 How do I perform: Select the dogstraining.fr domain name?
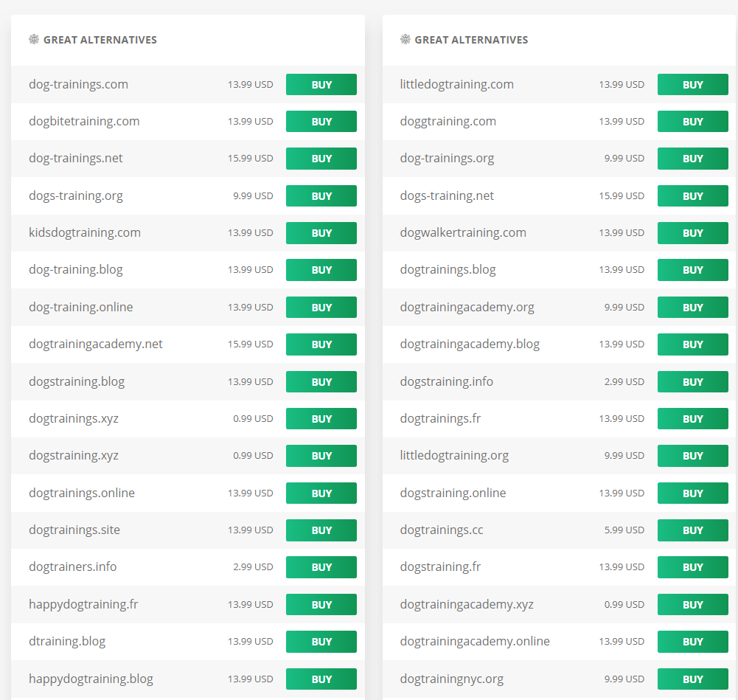click(440, 566)
